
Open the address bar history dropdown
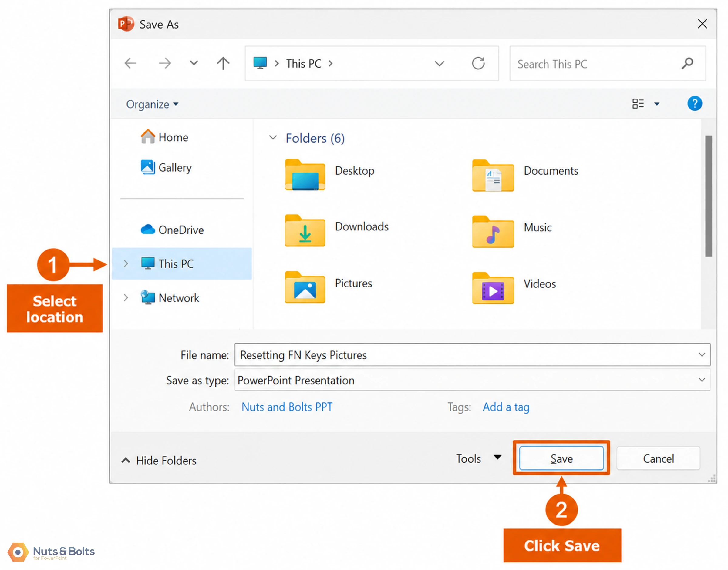point(439,63)
